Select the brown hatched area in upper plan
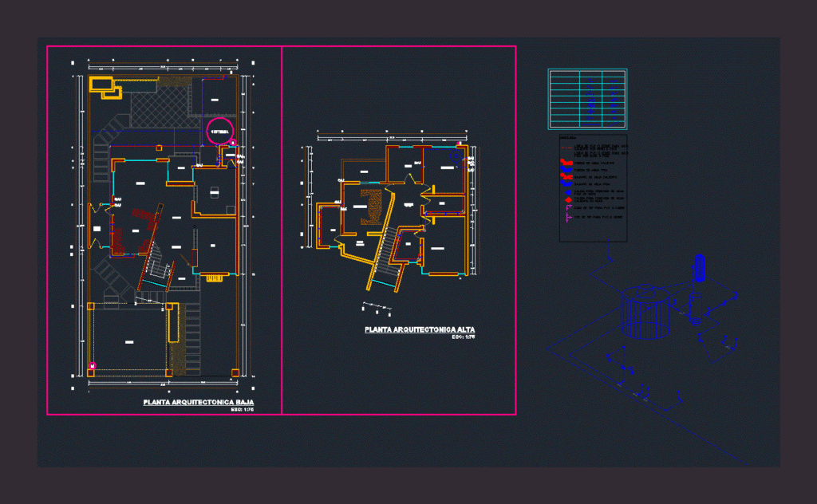This screenshot has width=817, height=504. 371,207
